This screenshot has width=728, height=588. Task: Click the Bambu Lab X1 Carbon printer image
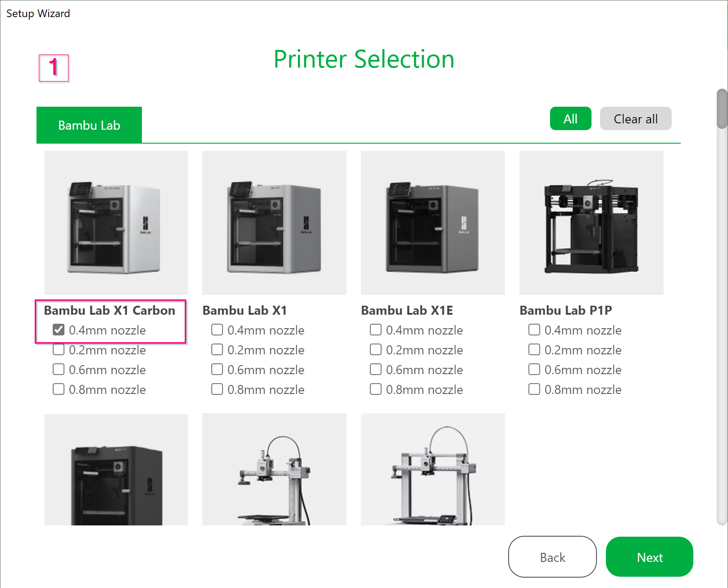tap(116, 223)
